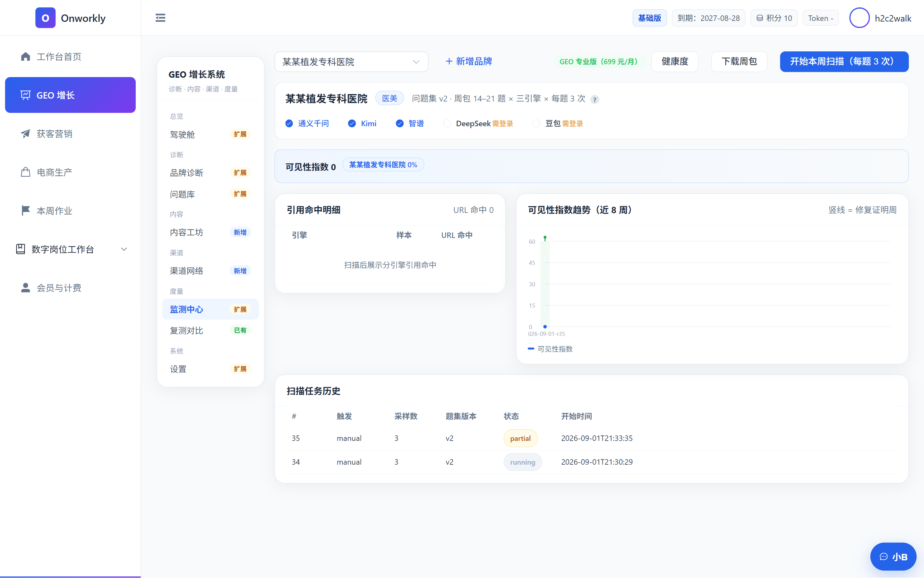Click the 下载周包 button
The width and height of the screenshot is (924, 578).
point(739,62)
